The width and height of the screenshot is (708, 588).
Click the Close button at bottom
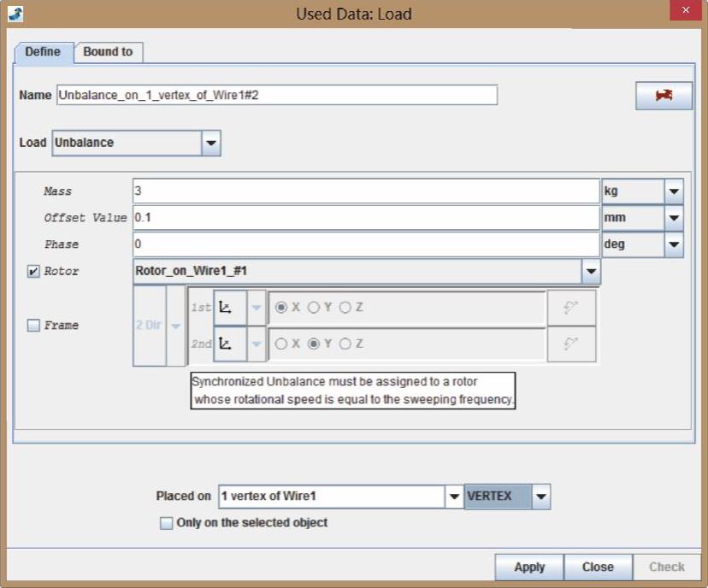click(x=598, y=567)
